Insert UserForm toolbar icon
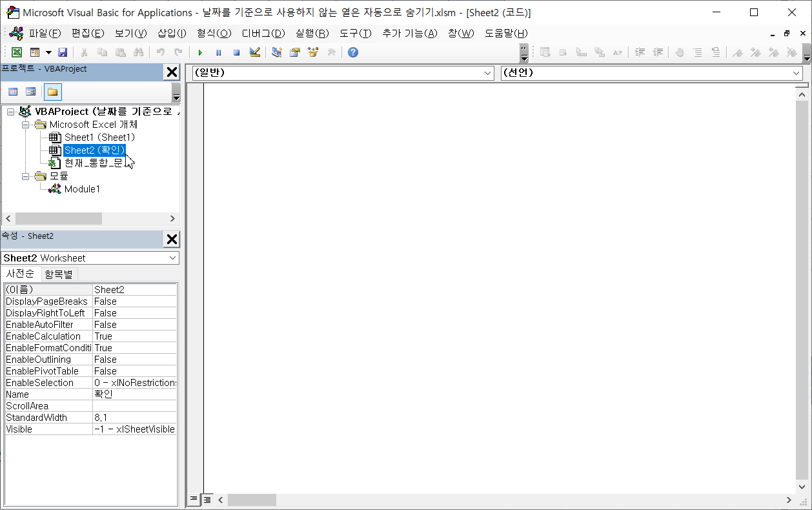This screenshot has width=812, height=510. [x=34, y=52]
